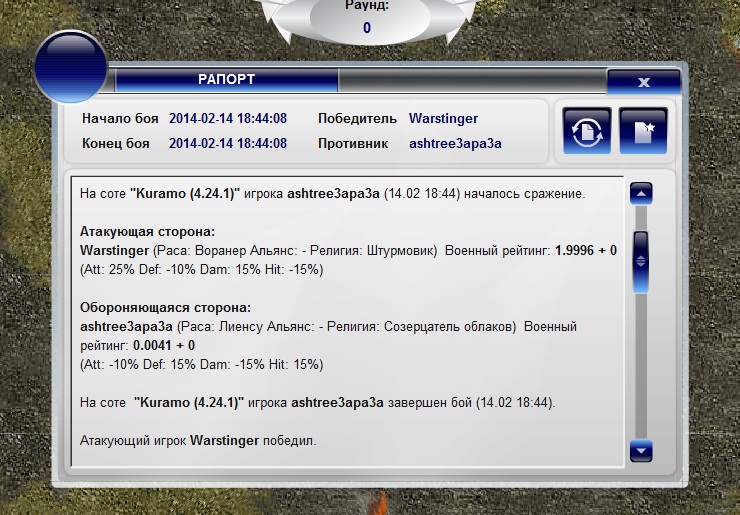Click the refresh report icon button
This screenshot has height=515, width=740.
point(586,131)
